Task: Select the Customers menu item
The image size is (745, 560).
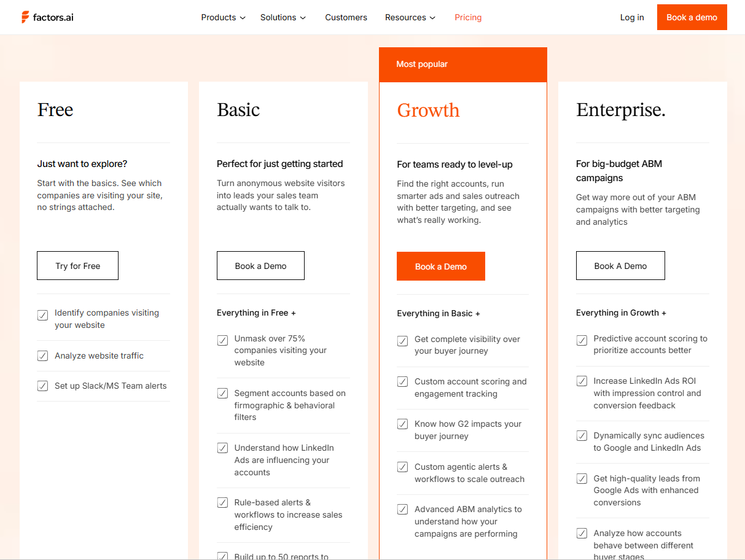Action: [x=346, y=17]
